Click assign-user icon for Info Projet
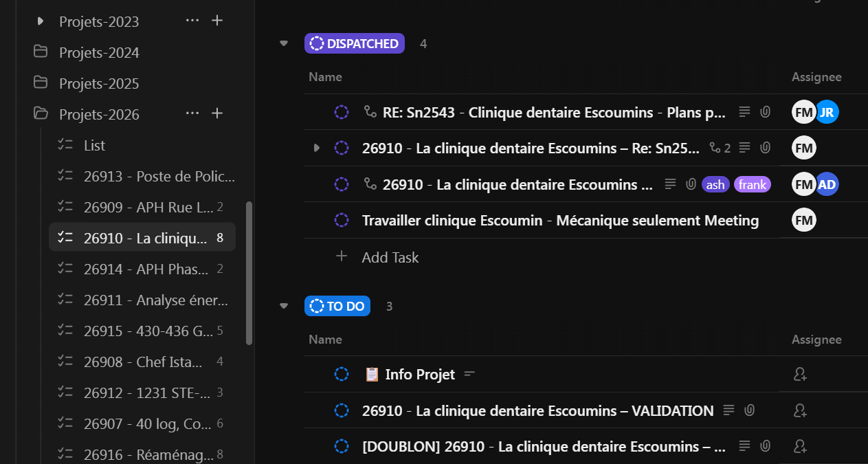 [799, 375]
